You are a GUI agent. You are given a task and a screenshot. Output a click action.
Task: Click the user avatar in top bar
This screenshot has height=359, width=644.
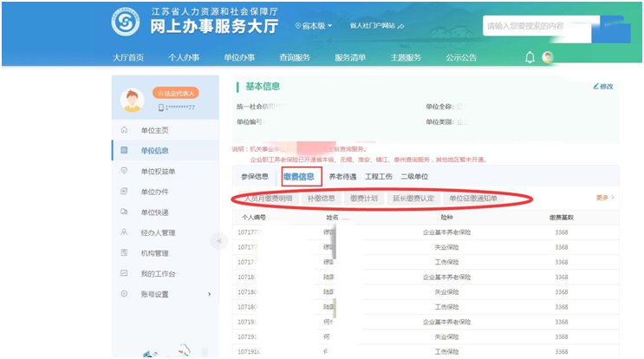pos(547,57)
